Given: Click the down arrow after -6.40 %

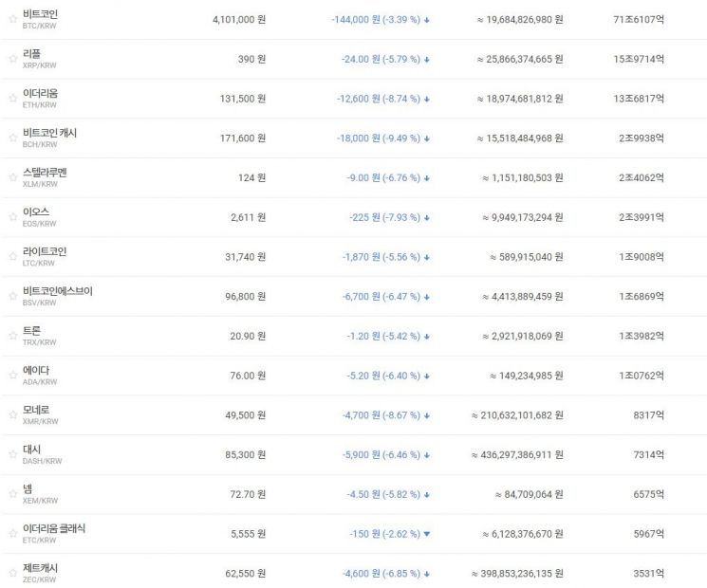Looking at the screenshot, I should pos(426,377).
